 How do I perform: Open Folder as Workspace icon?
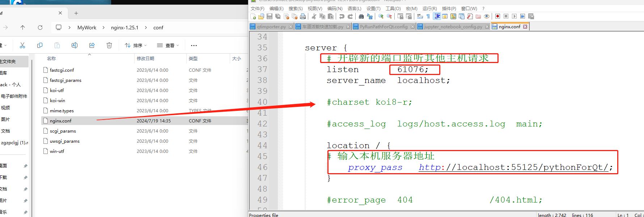(478, 16)
